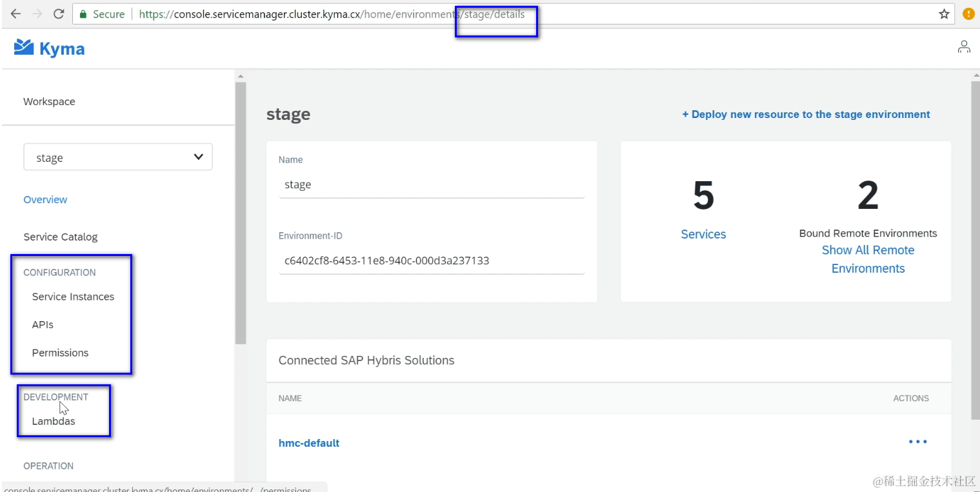The image size is (980, 492).
Task: Click the OPERATION section heading
Action: (x=48, y=466)
